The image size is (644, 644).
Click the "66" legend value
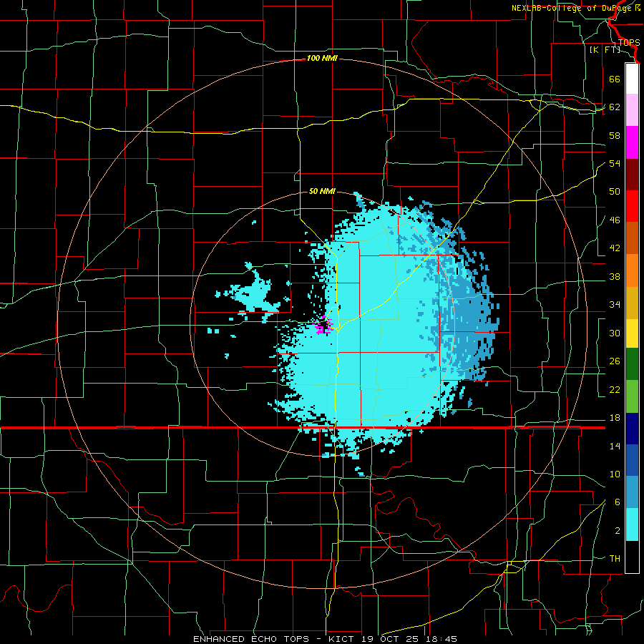[615, 79]
